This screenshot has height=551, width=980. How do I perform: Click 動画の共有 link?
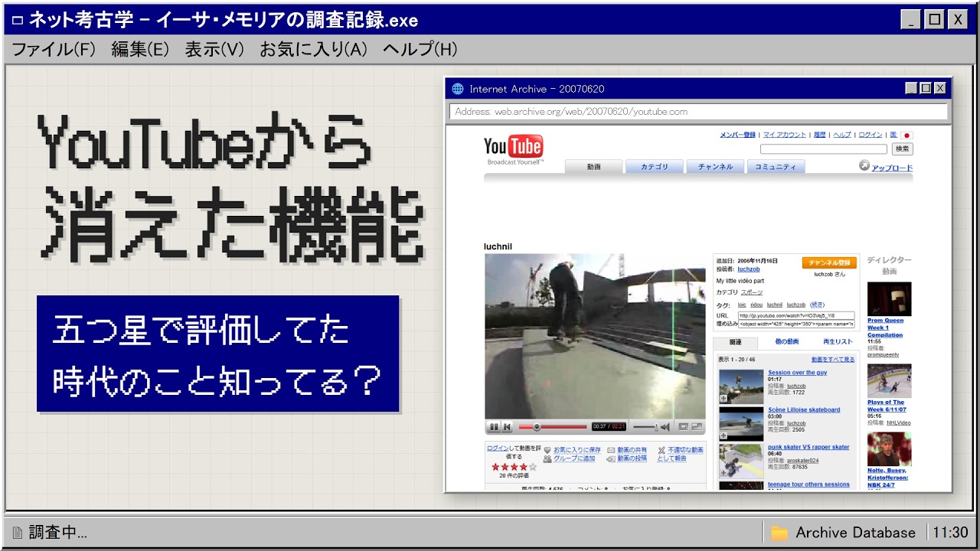pos(632,450)
